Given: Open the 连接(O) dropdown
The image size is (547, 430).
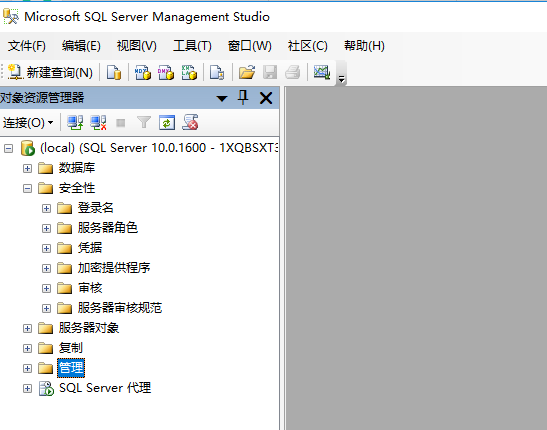Looking at the screenshot, I should [28, 123].
